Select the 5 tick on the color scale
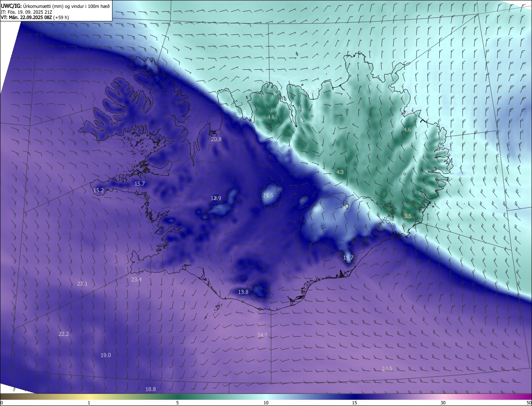This screenshot has width=532, height=406. point(177,403)
